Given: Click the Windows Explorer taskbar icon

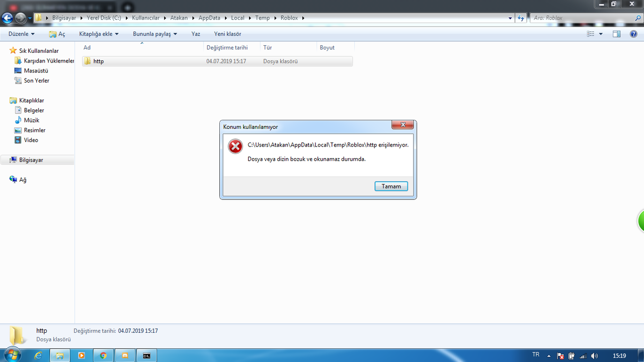Looking at the screenshot, I should [x=60, y=355].
